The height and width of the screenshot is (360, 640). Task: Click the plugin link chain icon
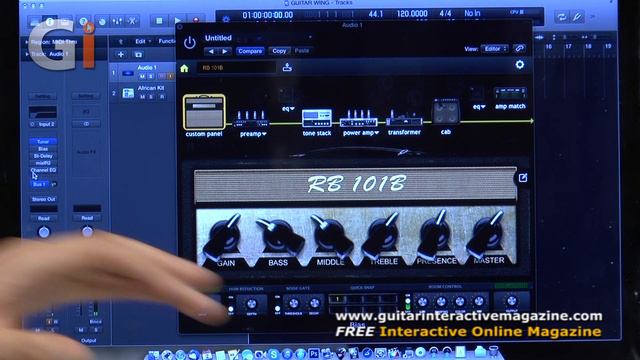point(520,49)
